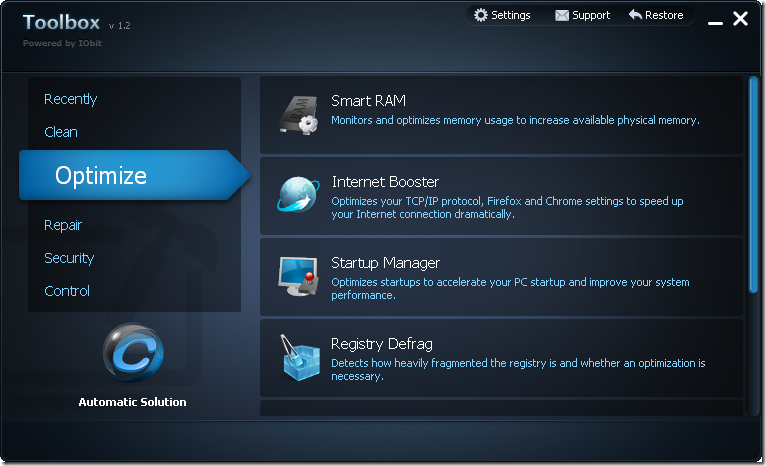Click the Restore text button
Image resolution: width=766 pixels, height=466 pixels.
tap(664, 15)
